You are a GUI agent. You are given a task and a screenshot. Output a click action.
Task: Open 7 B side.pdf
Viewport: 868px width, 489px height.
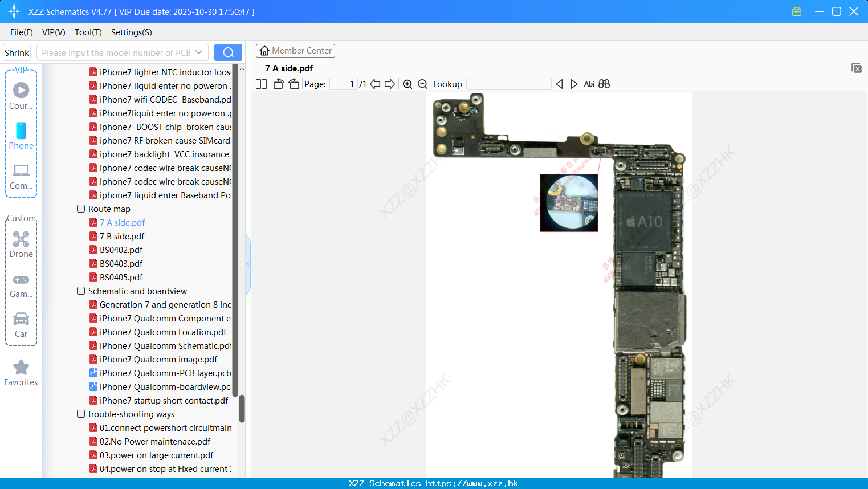[122, 236]
